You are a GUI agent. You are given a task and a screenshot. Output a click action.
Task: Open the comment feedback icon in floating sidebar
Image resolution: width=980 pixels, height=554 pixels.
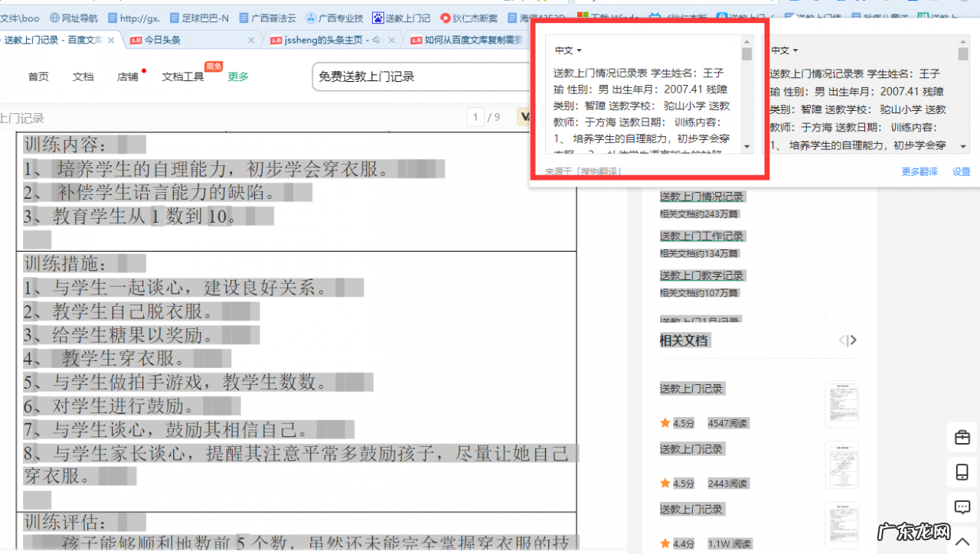coord(962,507)
